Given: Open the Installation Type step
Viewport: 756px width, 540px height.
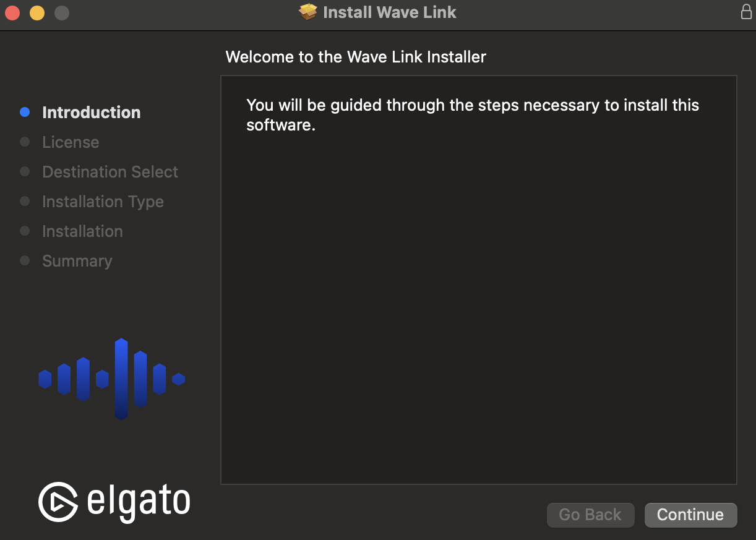Looking at the screenshot, I should click(x=103, y=202).
